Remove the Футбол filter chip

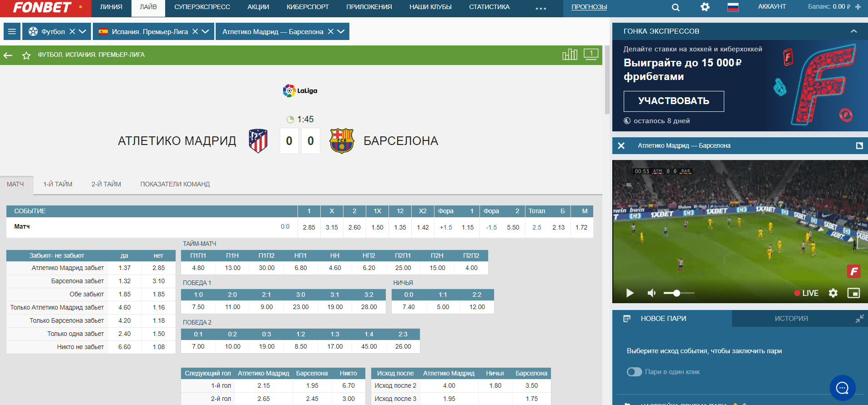click(x=72, y=31)
